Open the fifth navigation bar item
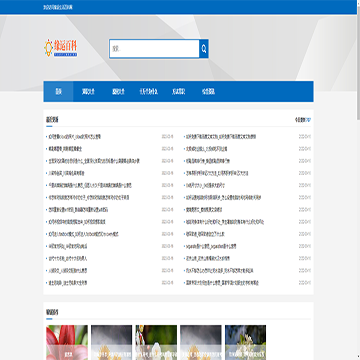This screenshot has height=360, width=360. click(x=179, y=92)
